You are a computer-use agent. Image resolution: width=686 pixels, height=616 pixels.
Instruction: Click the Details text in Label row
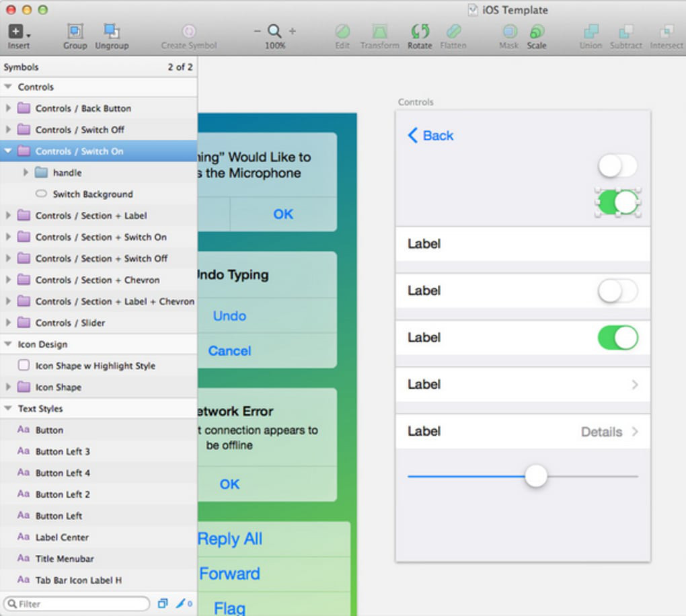tap(601, 432)
